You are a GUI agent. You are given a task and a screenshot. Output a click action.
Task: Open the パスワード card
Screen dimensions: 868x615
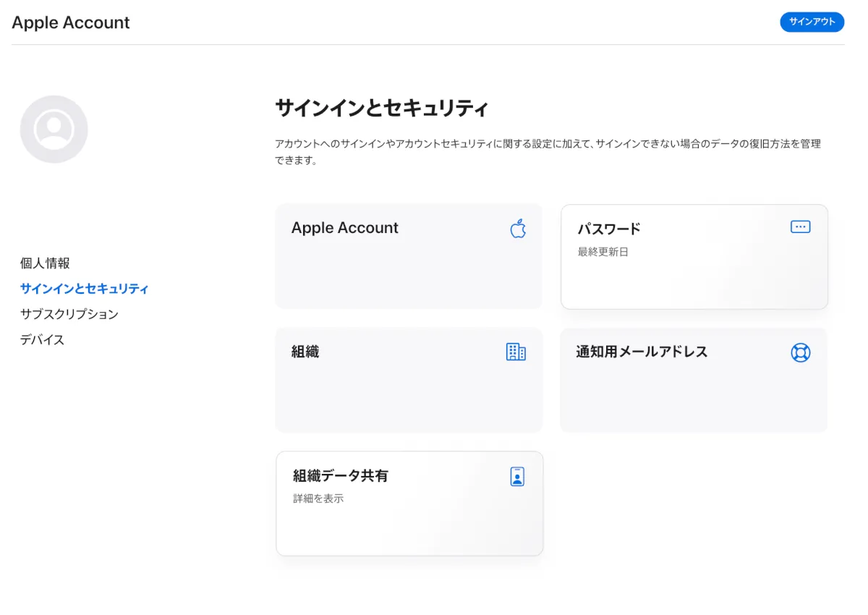click(694, 257)
